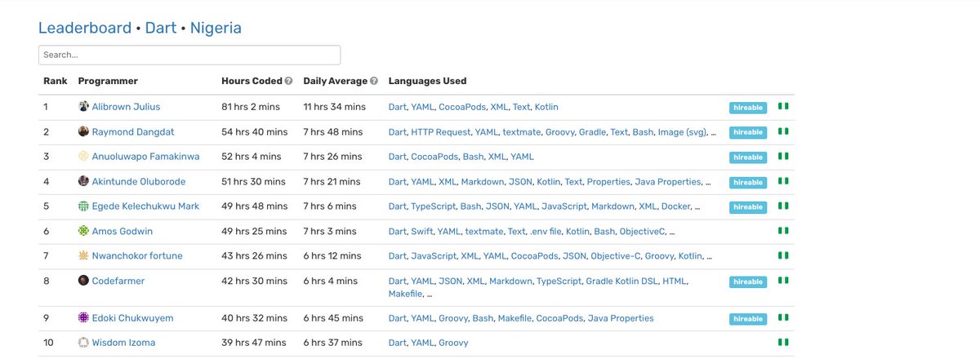Click Docker language in Egede Kelechukwu's row
This screenshot has height=359, width=980.
click(676, 206)
